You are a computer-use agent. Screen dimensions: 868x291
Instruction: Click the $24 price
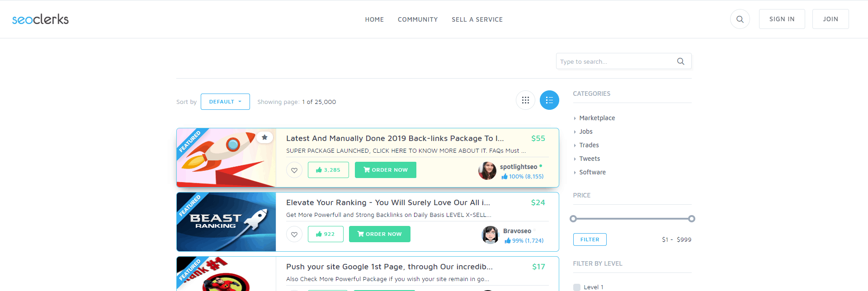[538, 202]
